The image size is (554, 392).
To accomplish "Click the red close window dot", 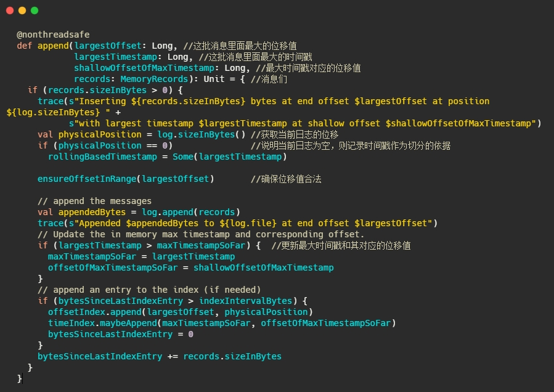I will pos(10,10).
